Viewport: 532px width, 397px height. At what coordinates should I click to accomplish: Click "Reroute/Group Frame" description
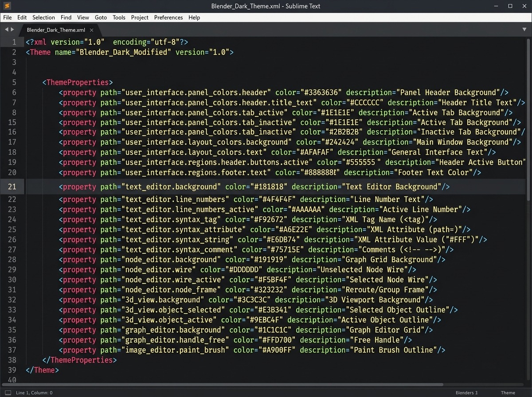(387, 290)
